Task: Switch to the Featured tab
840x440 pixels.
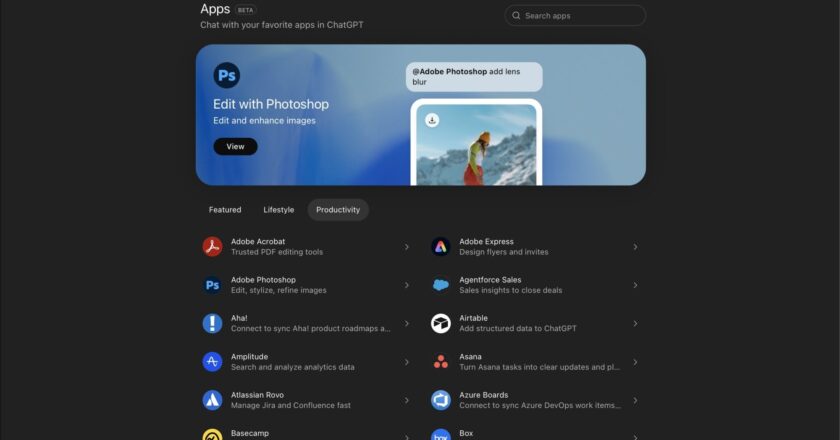Action: coord(225,210)
